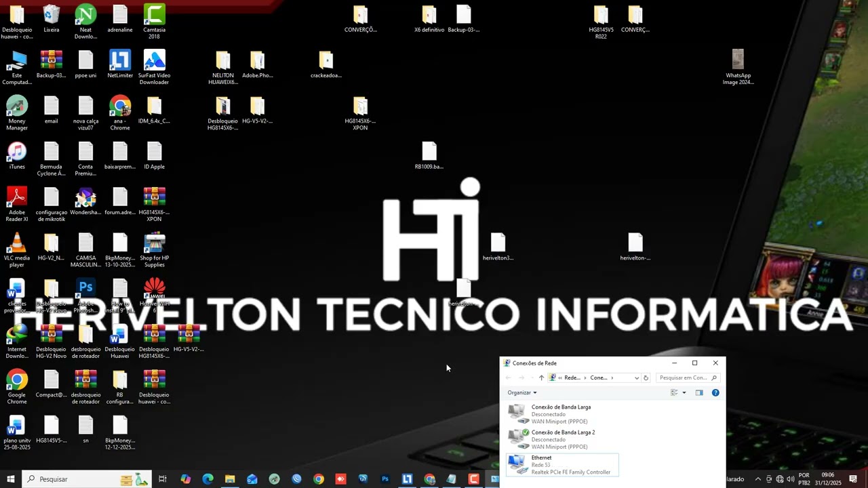Select the HG8145V5 R022 folder
This screenshot has height=488, width=868.
pos(601,22)
